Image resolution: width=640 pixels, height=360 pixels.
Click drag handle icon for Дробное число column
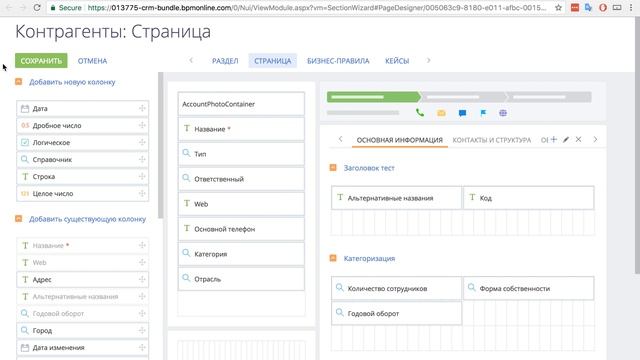[x=142, y=125]
